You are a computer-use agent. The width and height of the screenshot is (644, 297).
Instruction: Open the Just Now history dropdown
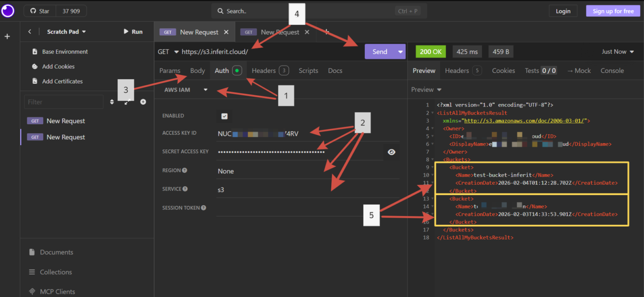pos(618,52)
